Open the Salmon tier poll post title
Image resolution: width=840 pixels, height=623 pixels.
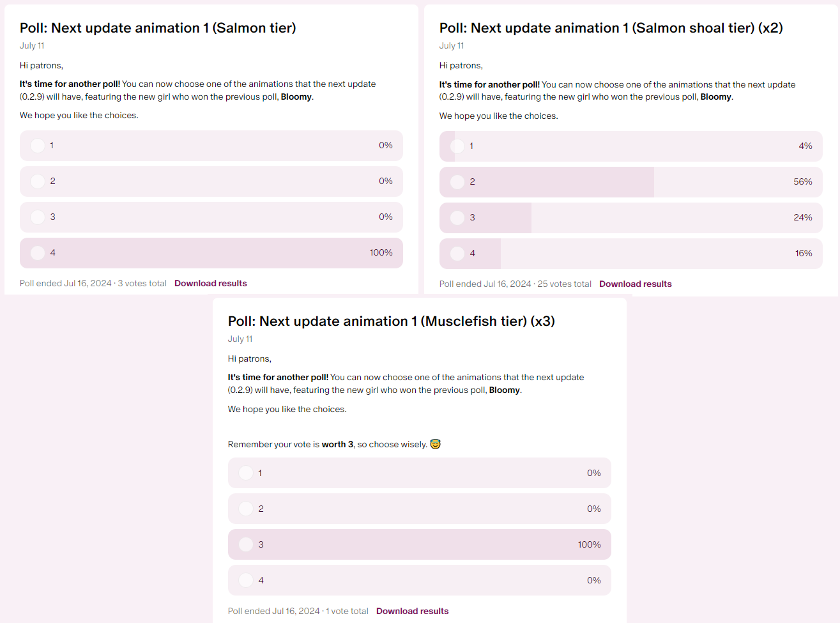158,28
